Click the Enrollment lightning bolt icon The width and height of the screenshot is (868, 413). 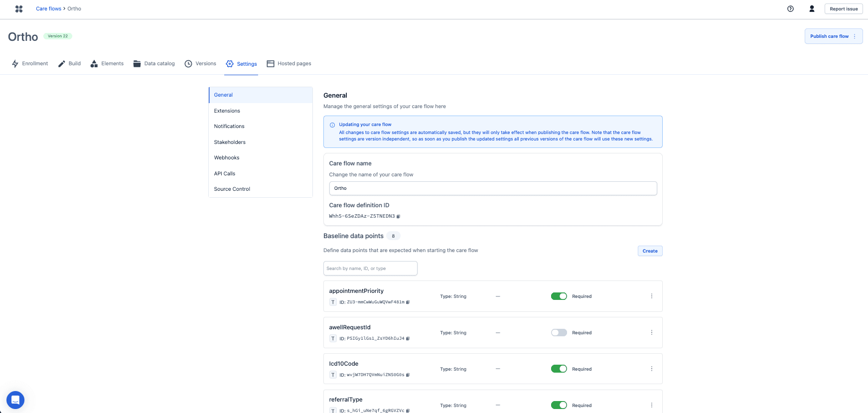(x=15, y=64)
